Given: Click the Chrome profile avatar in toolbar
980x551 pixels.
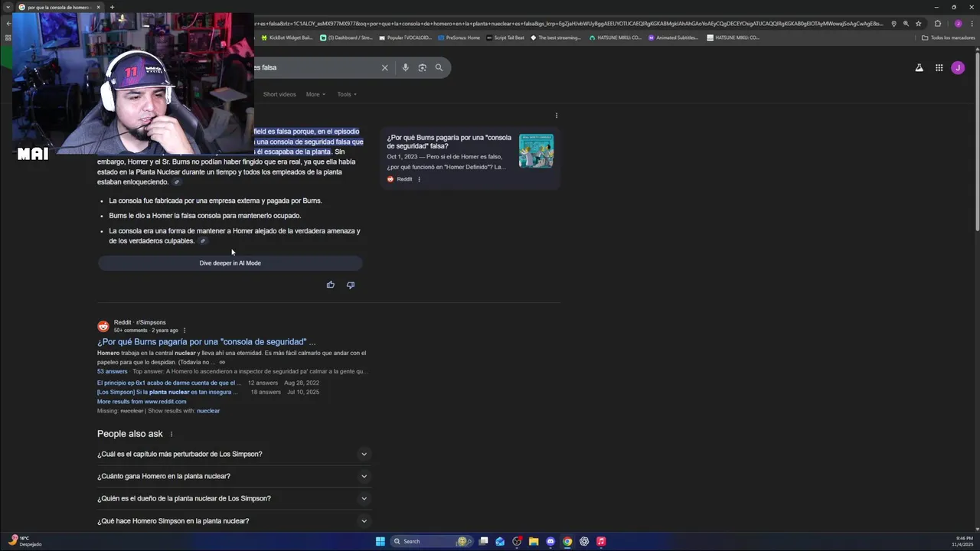Looking at the screenshot, I should tap(958, 24).
